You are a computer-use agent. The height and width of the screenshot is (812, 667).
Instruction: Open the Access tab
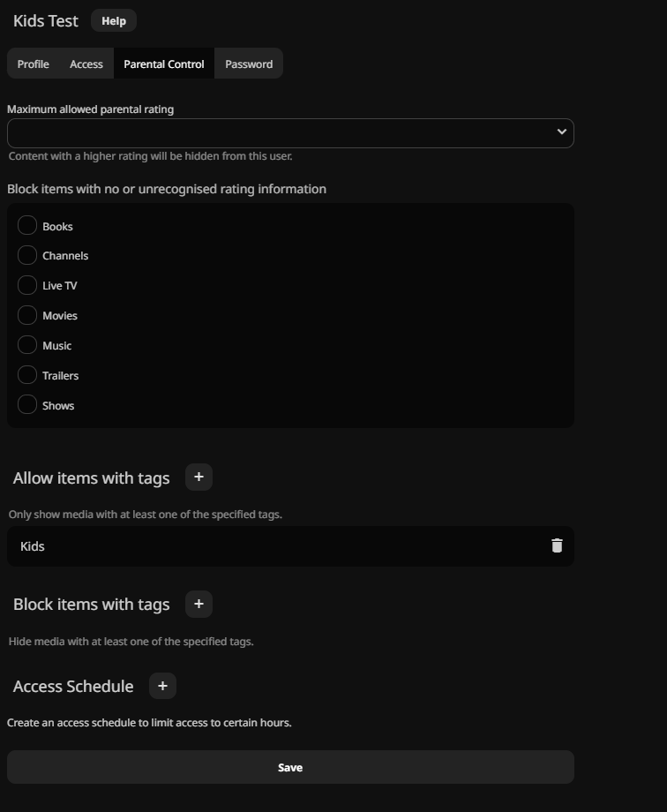86,64
